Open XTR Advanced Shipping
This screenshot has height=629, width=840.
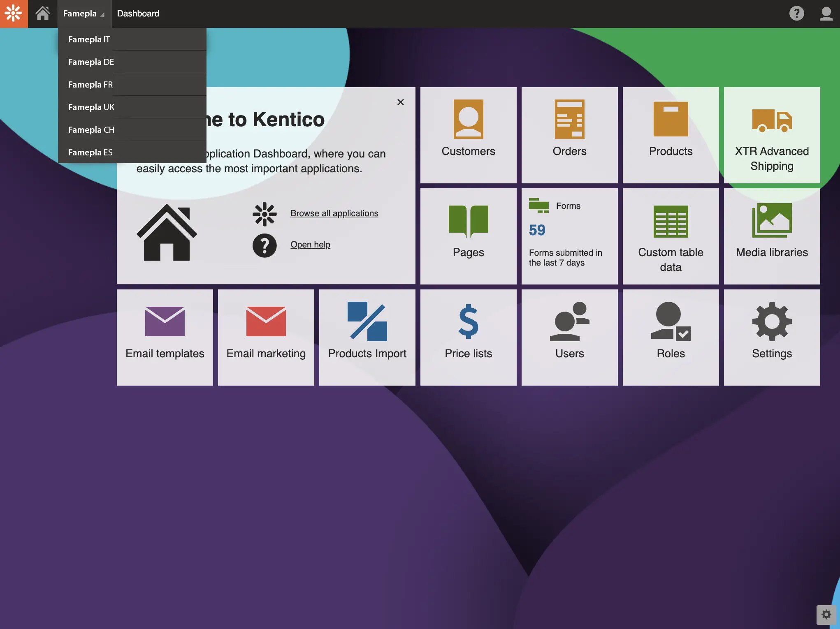(x=772, y=136)
